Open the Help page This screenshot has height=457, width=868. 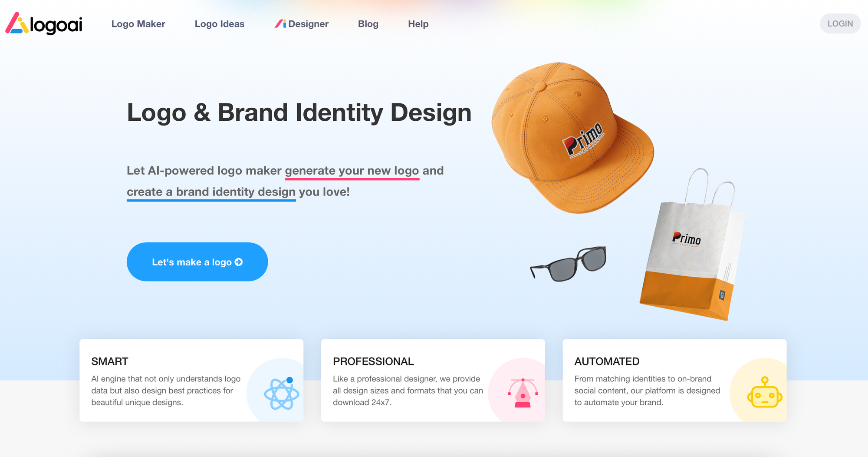pyautogui.click(x=418, y=24)
